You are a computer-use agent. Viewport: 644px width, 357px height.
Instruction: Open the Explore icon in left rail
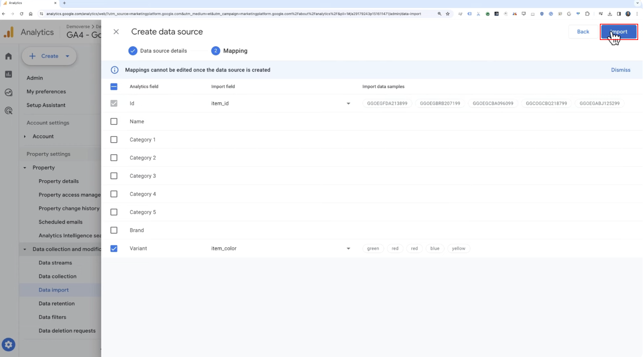point(9,92)
